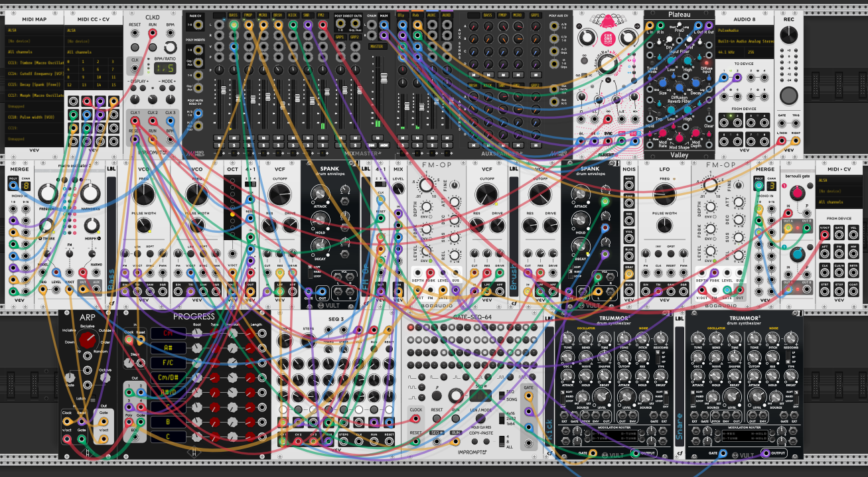Select the "CC15: Decay [Spank (Free)]" mapping row
This screenshot has height=477, width=868.
tap(34, 84)
